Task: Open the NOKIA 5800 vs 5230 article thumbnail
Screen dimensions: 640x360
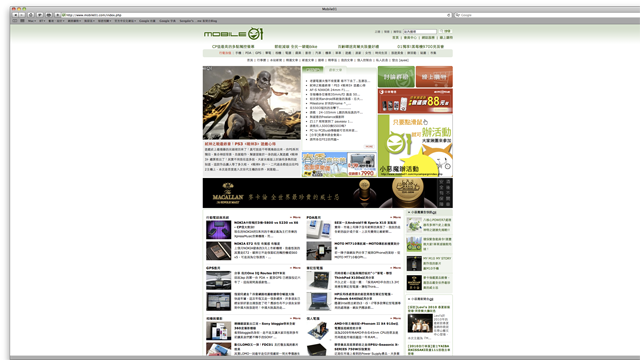Action: point(218,230)
